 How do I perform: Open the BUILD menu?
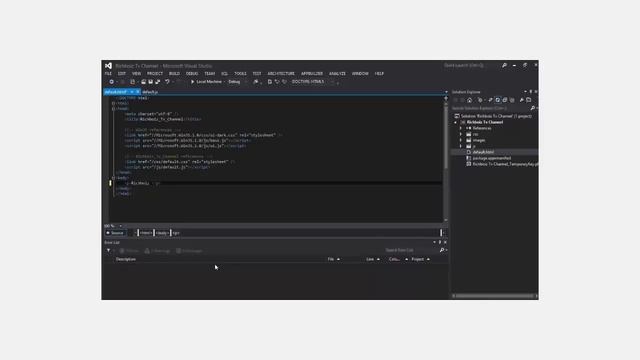click(174, 73)
